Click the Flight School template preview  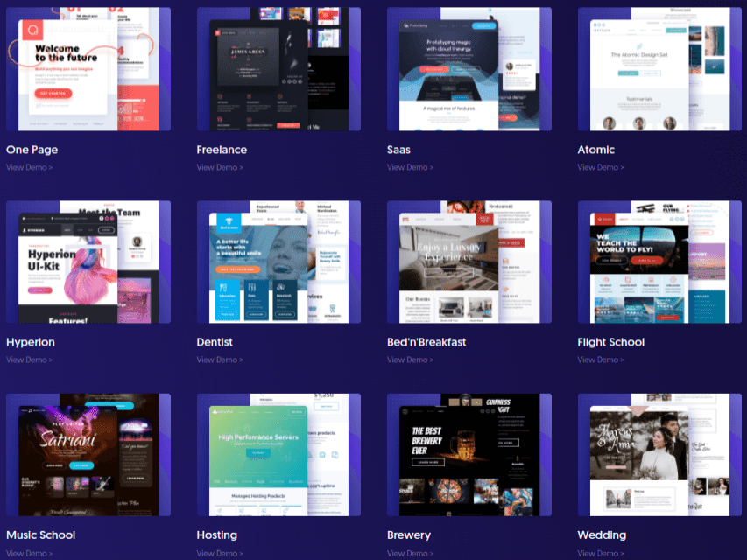[659, 262]
